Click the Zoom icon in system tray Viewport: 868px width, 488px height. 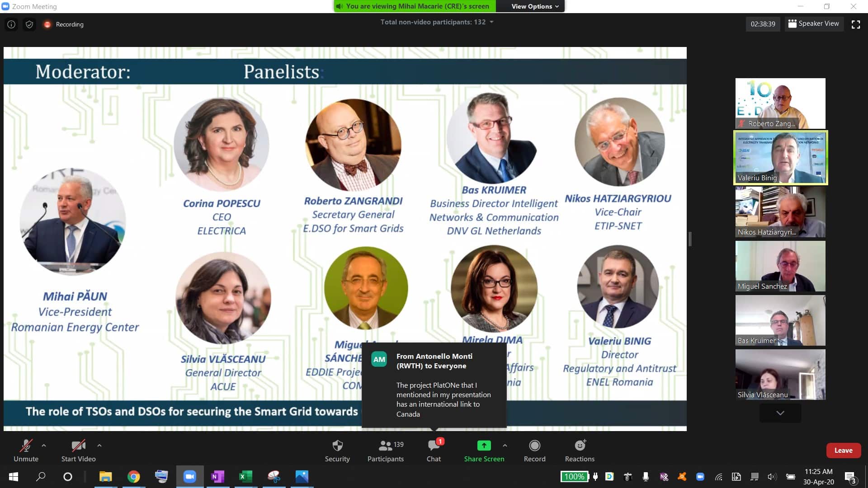pyautogui.click(x=700, y=477)
